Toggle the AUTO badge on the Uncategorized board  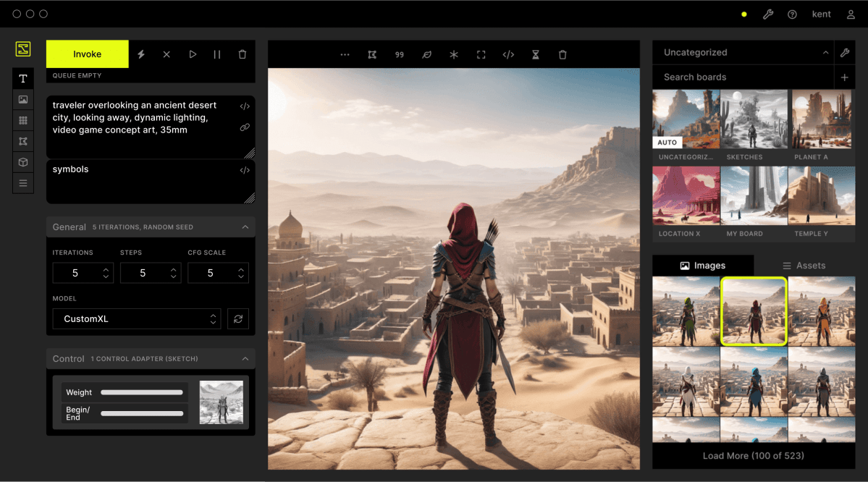(667, 143)
